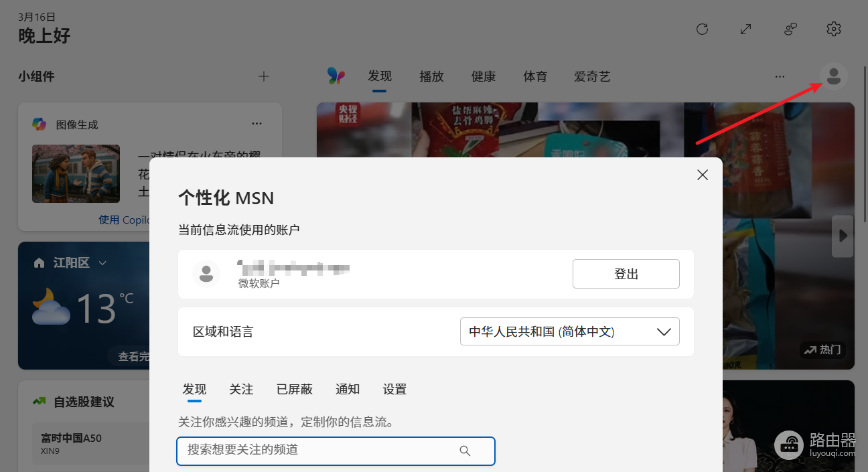Click the weather home location icon
Screen dimensions: 868x472
[x=39, y=263]
